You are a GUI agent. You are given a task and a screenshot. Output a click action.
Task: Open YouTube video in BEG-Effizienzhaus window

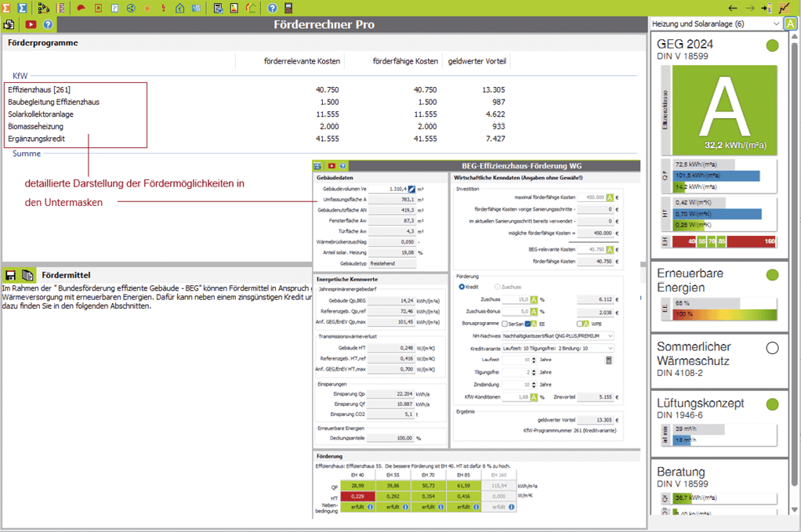(332, 166)
